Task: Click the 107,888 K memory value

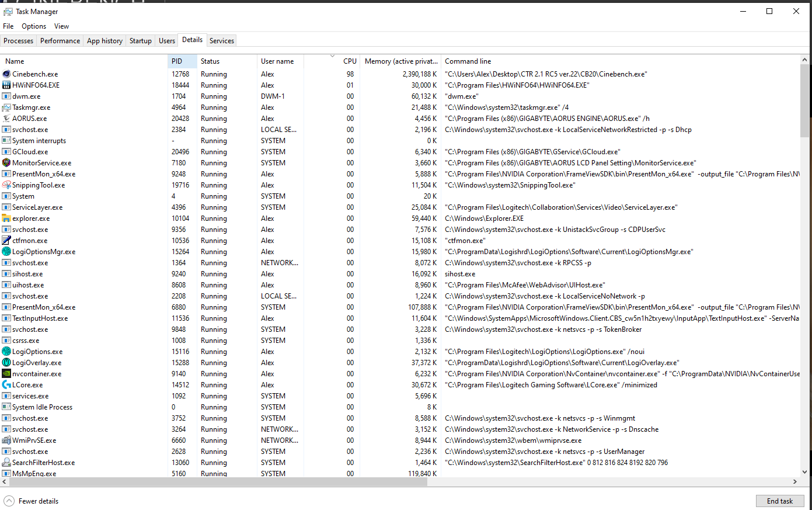Action: point(423,307)
